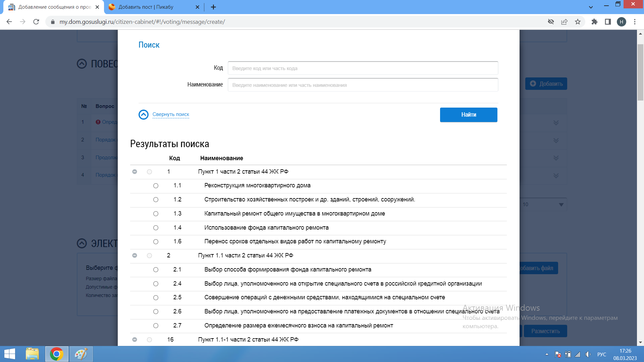This screenshot has width=644, height=362.
Task: Open the tab search chevron in title bar
Action: click(591, 7)
